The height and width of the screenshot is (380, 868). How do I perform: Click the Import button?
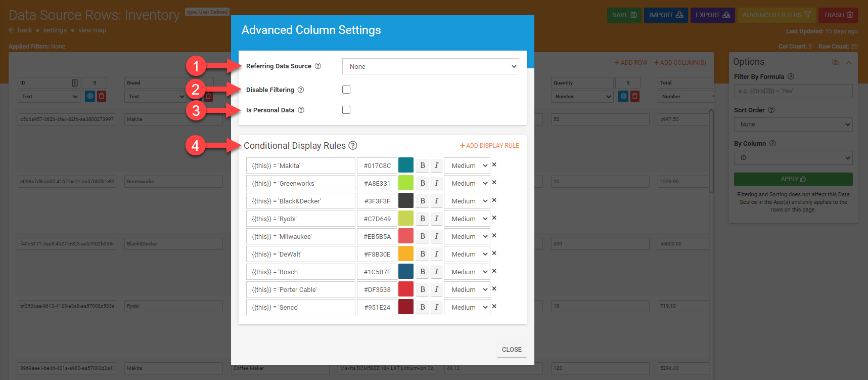(666, 15)
